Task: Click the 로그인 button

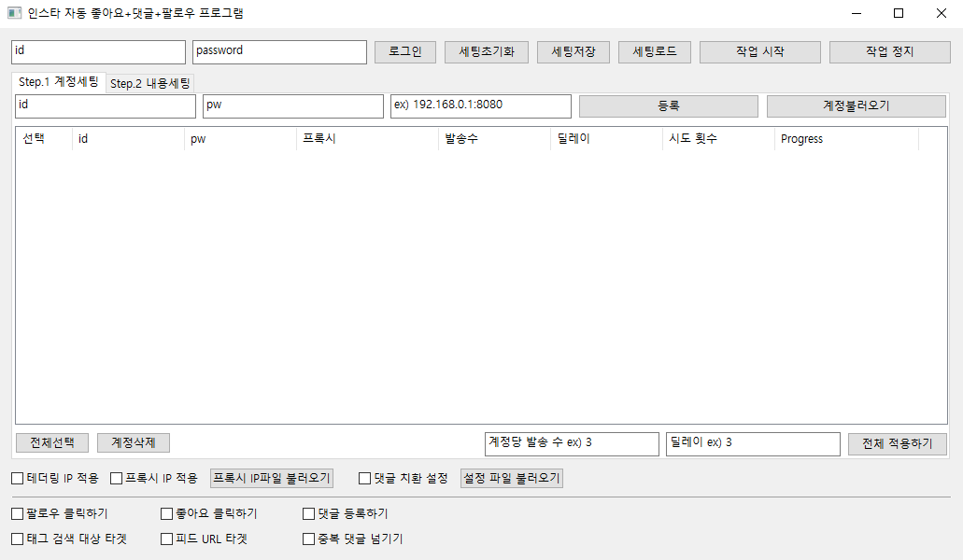Action: click(405, 52)
